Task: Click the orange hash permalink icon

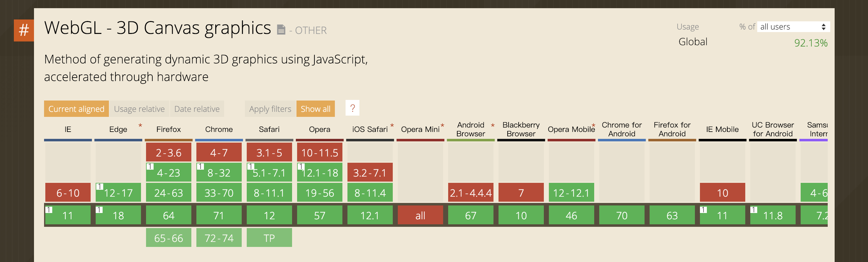Action: pos(24,30)
